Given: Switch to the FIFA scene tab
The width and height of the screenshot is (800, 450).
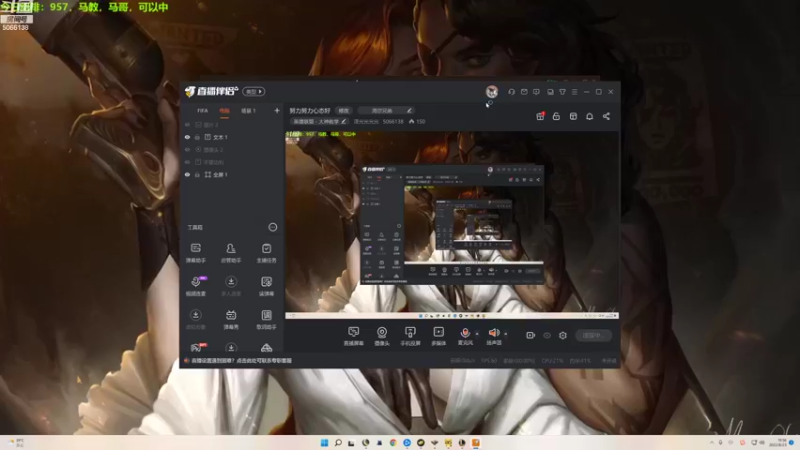Looking at the screenshot, I should point(203,111).
